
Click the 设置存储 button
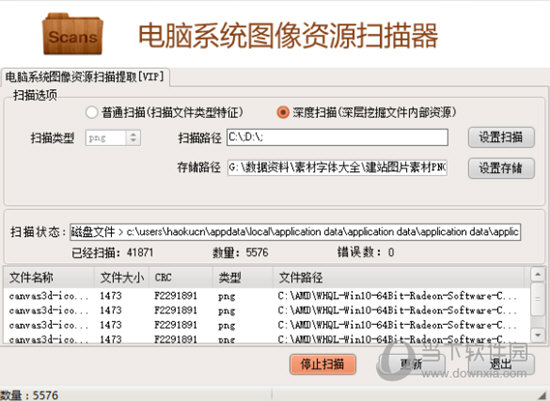pos(501,168)
